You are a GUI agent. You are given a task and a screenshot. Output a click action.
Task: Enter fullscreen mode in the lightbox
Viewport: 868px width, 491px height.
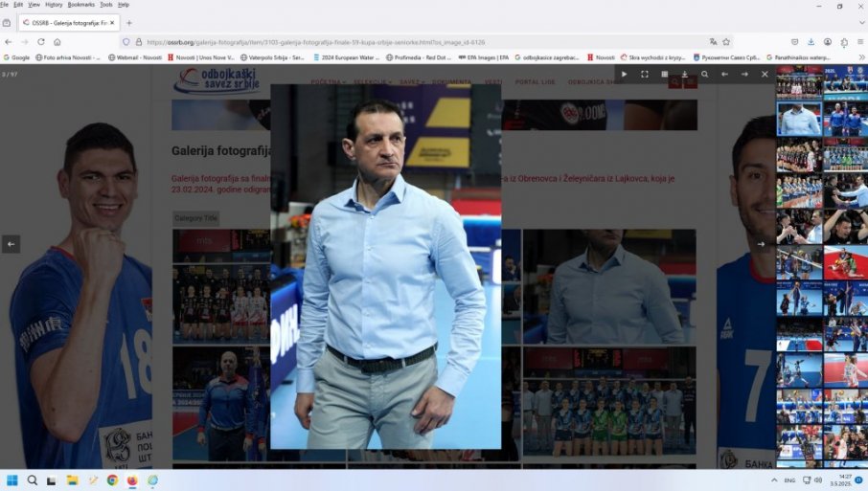(x=645, y=74)
